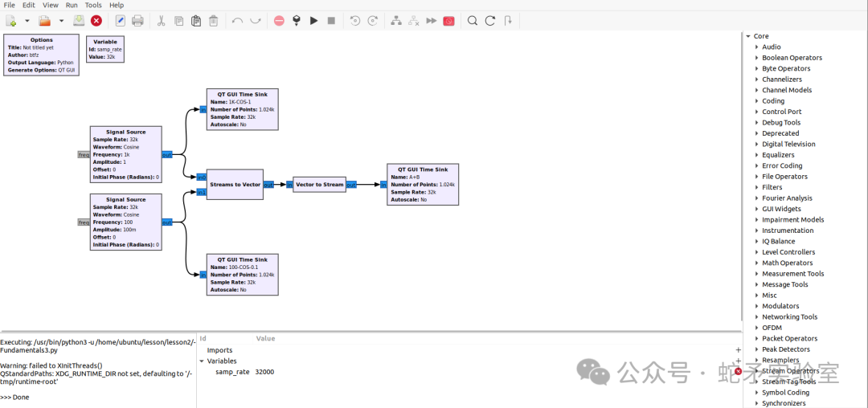Rotate selected block clockwise
Viewport: 868px width, 408px height.
[373, 21]
